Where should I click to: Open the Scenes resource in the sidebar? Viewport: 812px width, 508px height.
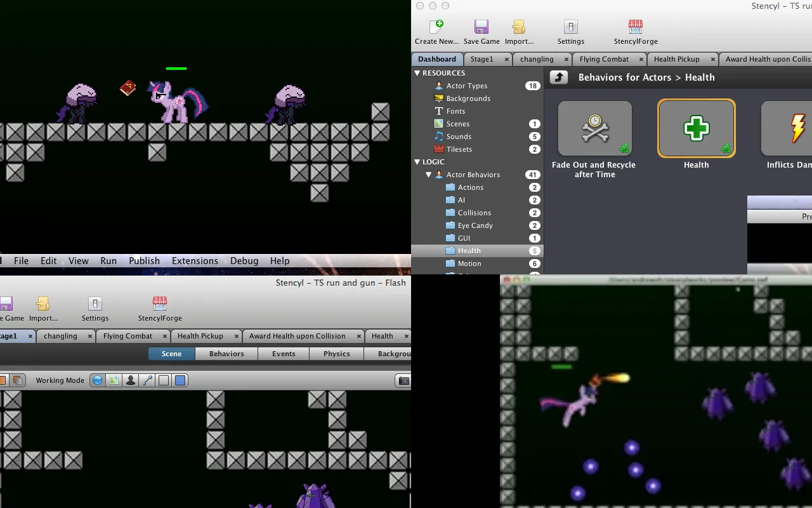458,124
